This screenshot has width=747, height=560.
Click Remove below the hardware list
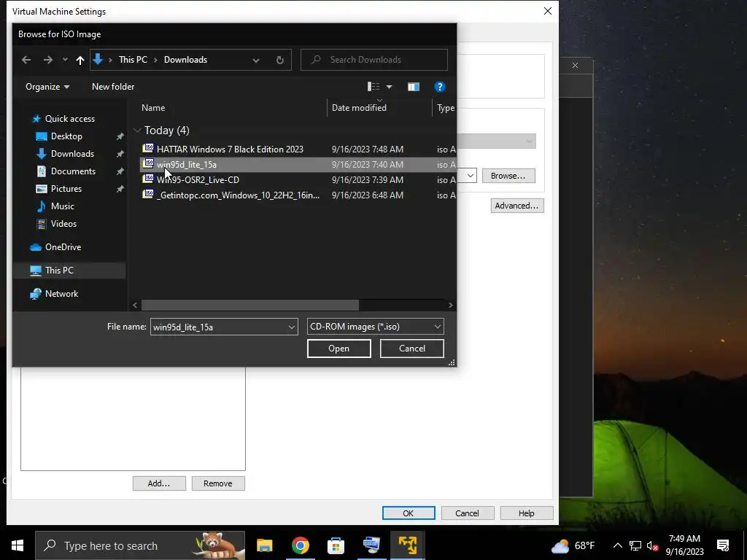point(218,483)
